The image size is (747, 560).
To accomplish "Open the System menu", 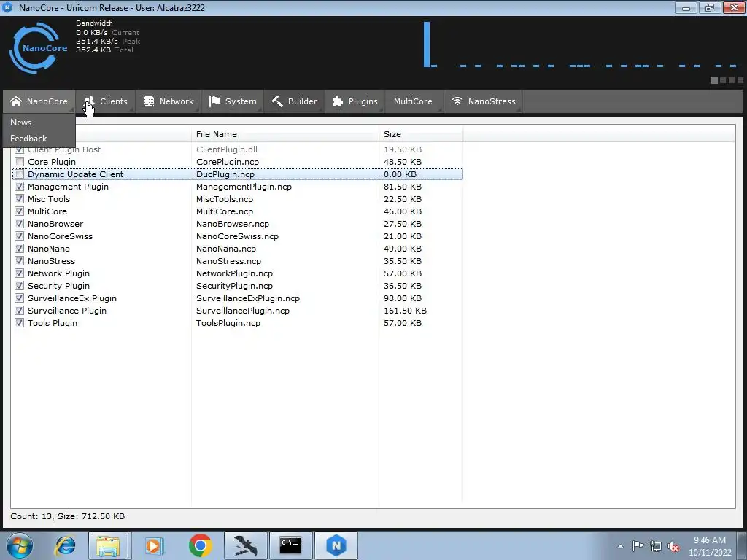I will pyautogui.click(x=233, y=101).
